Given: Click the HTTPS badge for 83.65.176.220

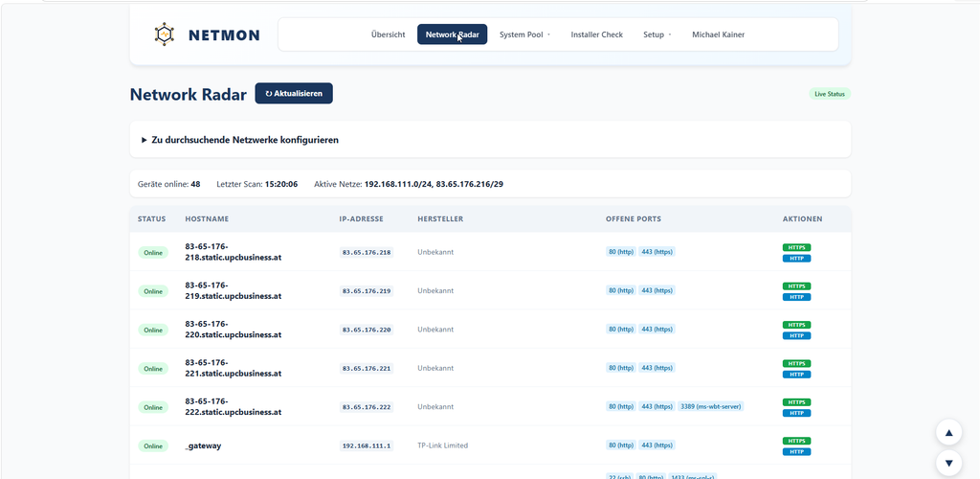Looking at the screenshot, I should point(796,325).
